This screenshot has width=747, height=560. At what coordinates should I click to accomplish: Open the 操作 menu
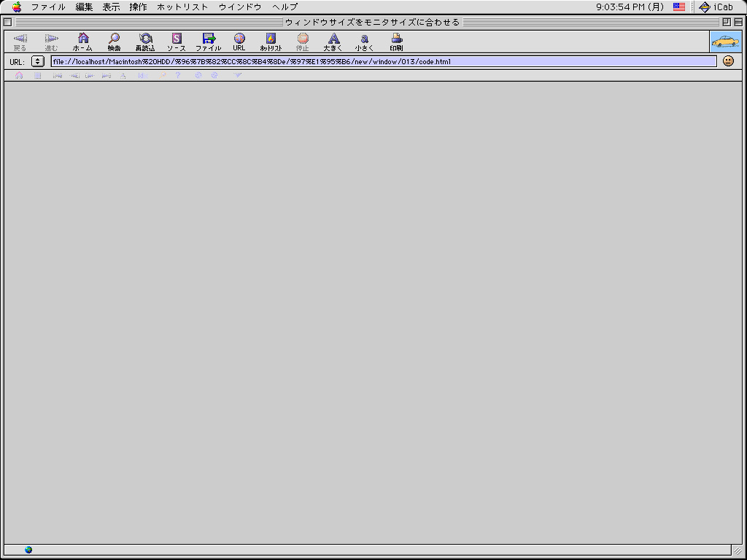pos(138,7)
